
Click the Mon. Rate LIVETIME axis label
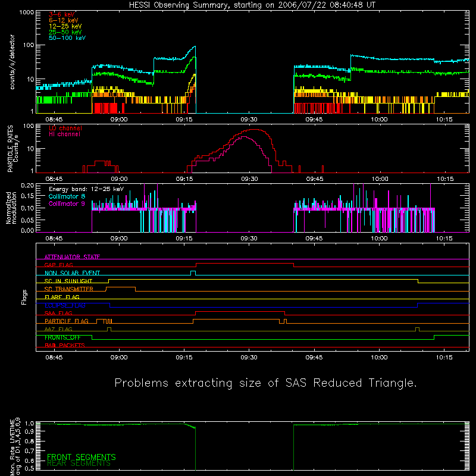(x=15, y=446)
